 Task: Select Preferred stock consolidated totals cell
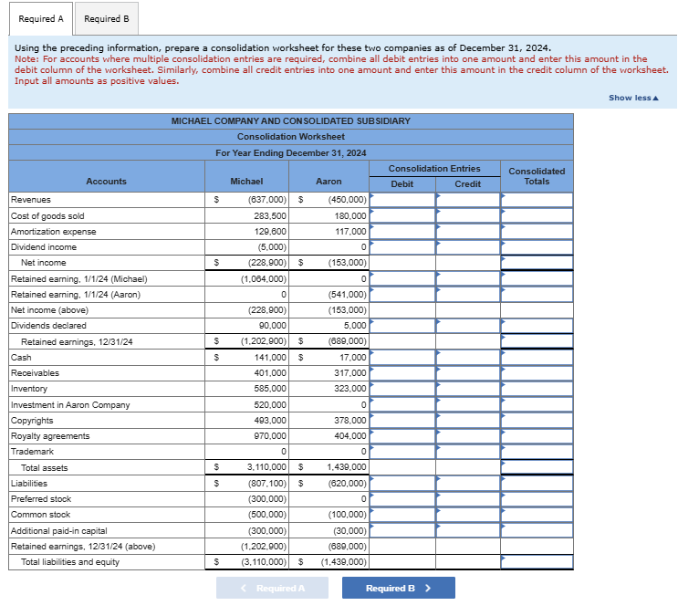[537, 499]
